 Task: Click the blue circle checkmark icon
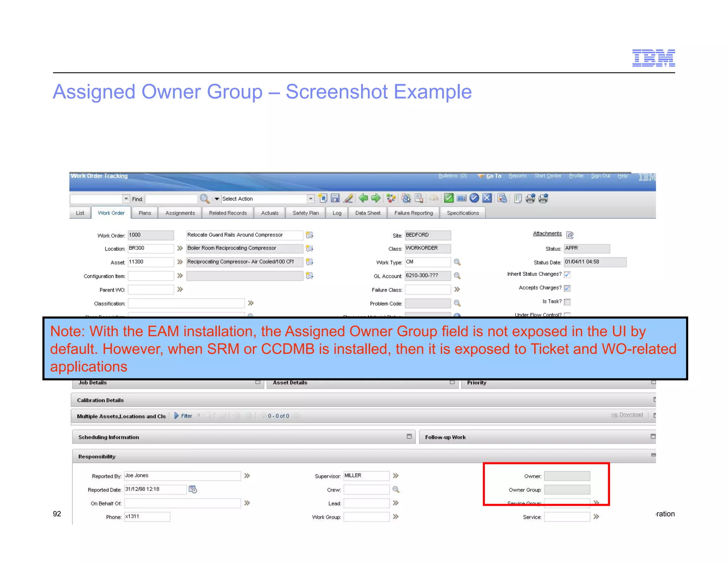pyautogui.click(x=474, y=198)
